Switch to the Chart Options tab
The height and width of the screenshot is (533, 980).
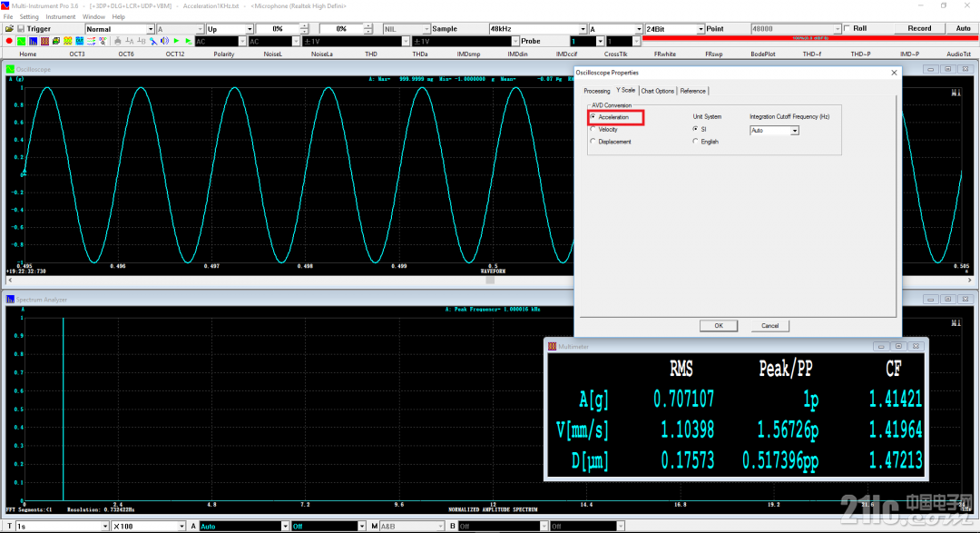point(658,92)
